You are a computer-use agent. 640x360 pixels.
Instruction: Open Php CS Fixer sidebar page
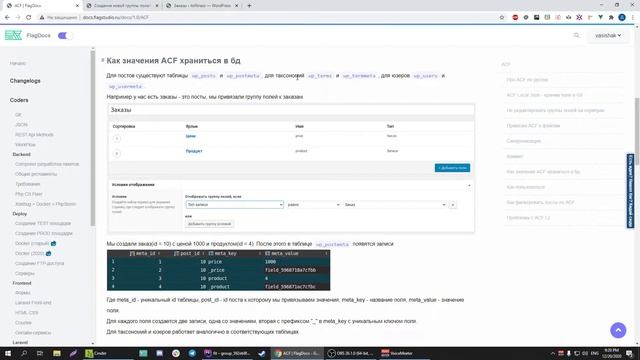[x=29, y=194]
